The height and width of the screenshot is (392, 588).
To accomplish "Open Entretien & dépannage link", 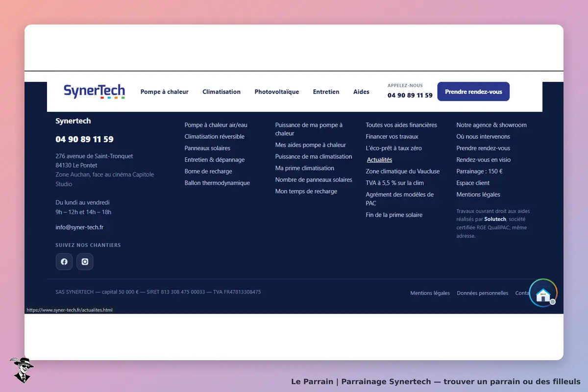I will (x=215, y=160).
